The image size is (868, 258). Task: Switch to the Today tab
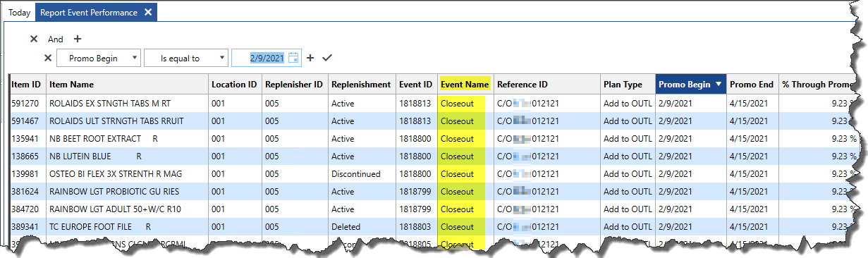point(19,13)
